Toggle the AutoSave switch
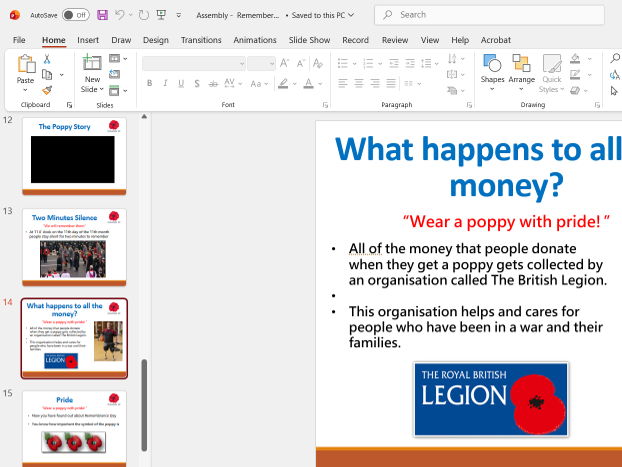The width and height of the screenshot is (622, 467). coord(76,15)
